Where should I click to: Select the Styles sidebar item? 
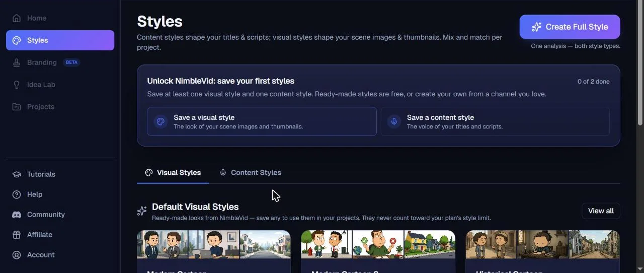(x=60, y=40)
